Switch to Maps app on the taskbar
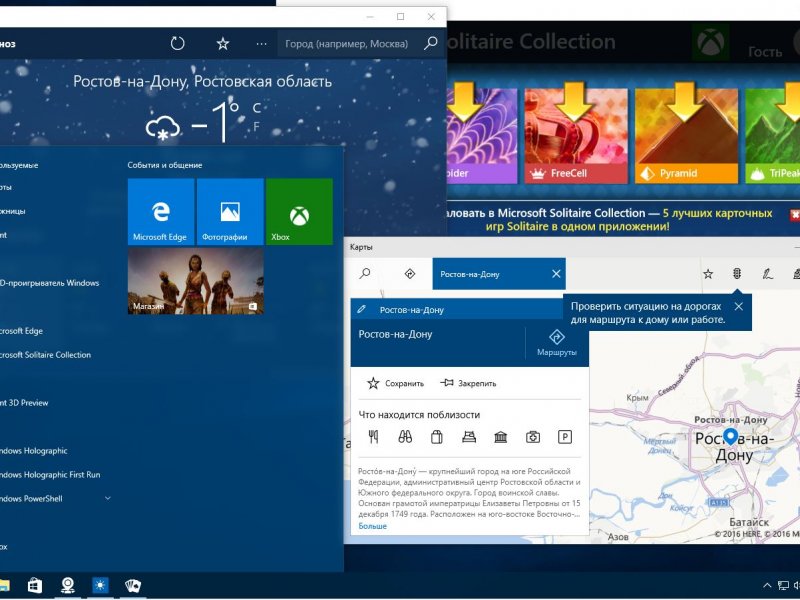The image size is (800, 600). pos(68,585)
